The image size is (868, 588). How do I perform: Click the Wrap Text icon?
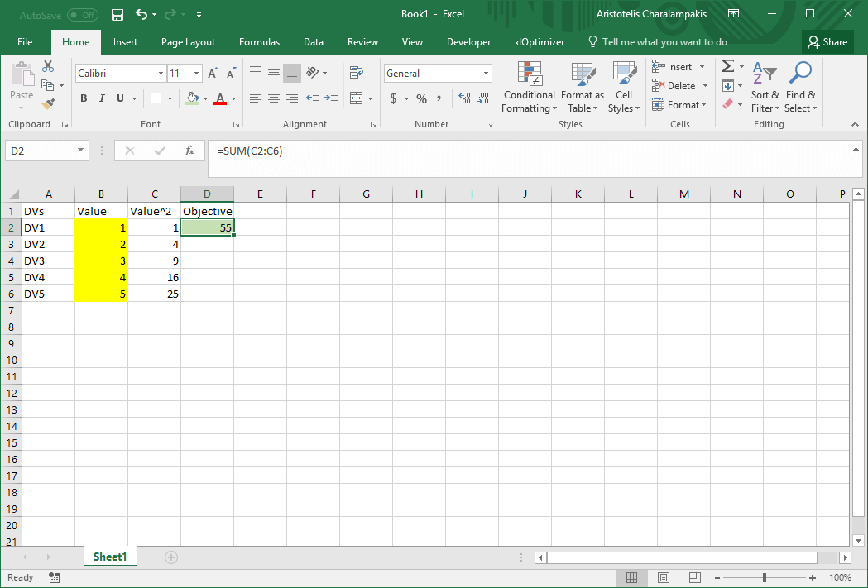pyautogui.click(x=357, y=73)
